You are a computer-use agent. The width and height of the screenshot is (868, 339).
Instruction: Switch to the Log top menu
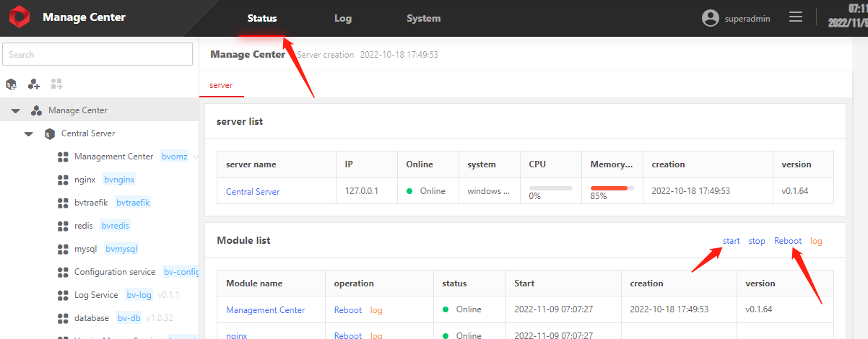(x=343, y=19)
